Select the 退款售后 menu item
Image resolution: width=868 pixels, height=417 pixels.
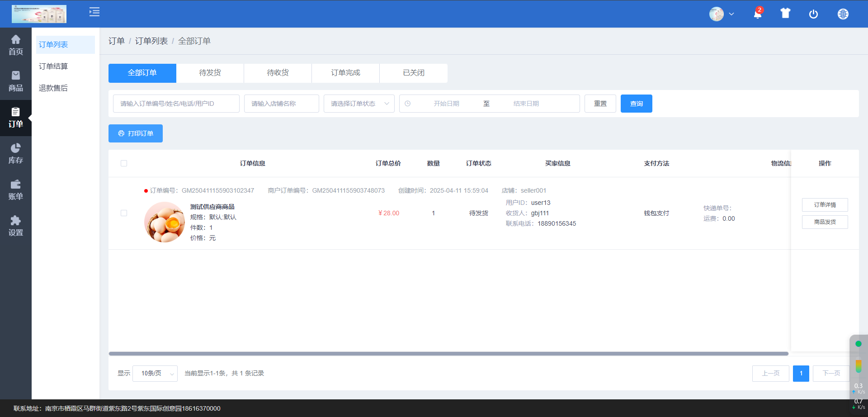(53, 88)
